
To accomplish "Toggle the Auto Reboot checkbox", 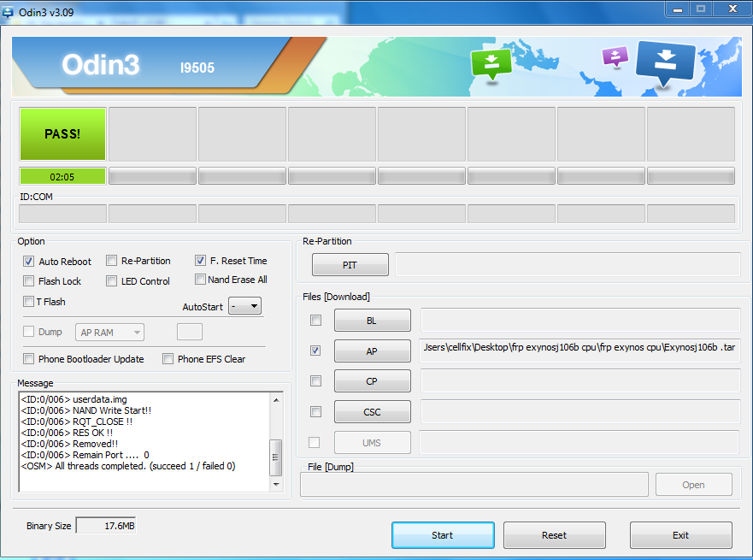I will pyautogui.click(x=28, y=262).
